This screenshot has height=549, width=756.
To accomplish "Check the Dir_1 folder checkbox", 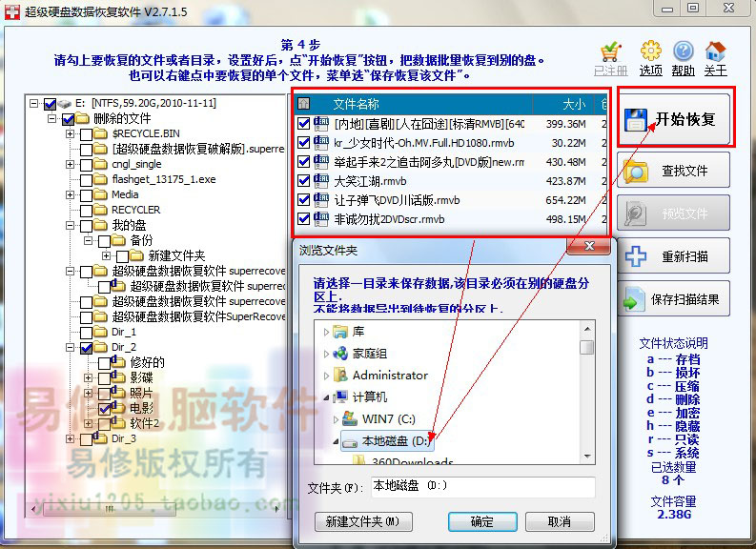I will 87,332.
